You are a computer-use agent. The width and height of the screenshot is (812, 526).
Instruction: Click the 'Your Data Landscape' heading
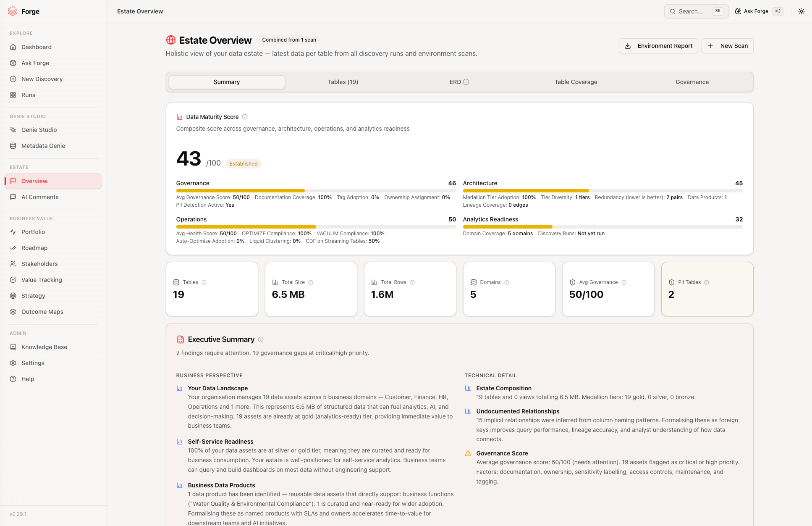(x=218, y=388)
